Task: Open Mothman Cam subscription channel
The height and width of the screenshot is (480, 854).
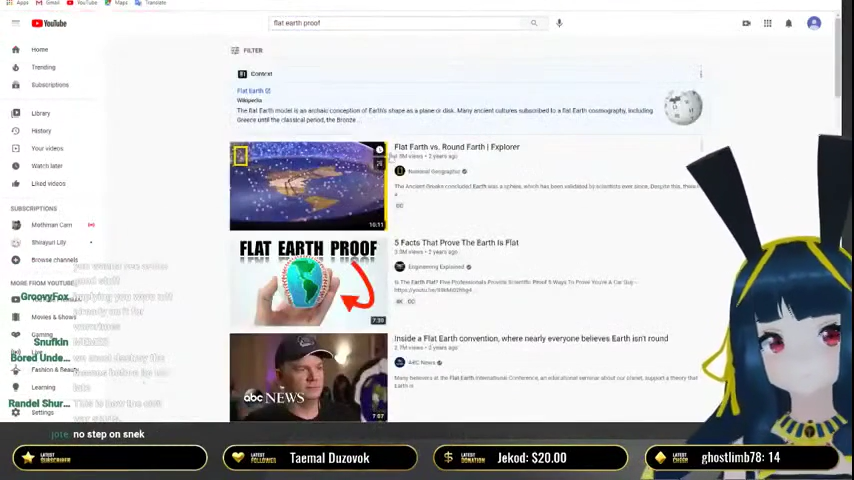Action: [x=52, y=225]
